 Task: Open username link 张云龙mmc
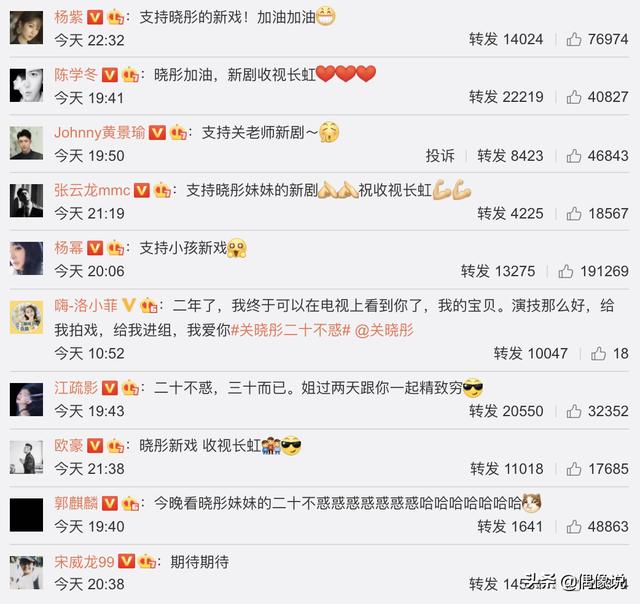92,190
